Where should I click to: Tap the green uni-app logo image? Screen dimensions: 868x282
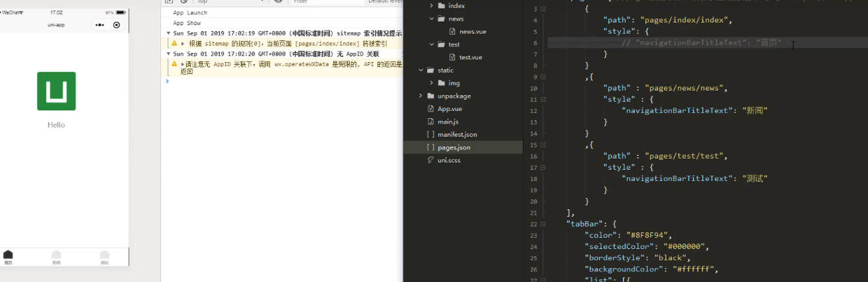[x=56, y=91]
